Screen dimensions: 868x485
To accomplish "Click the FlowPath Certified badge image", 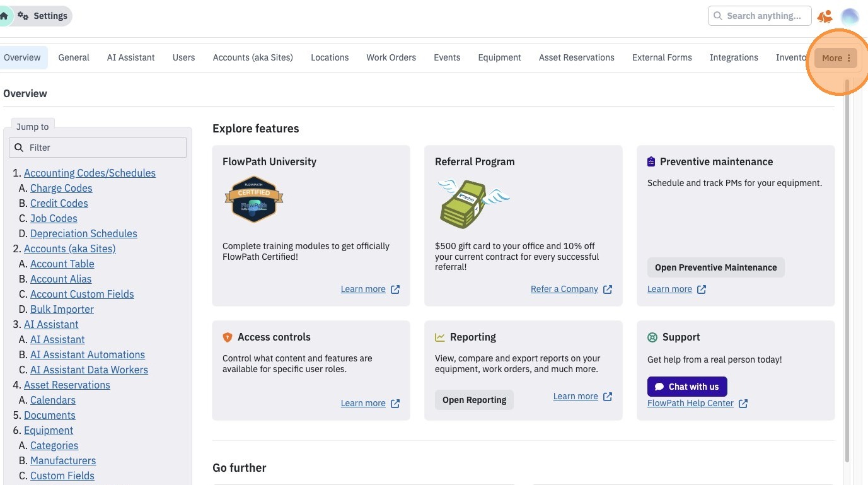I will click(254, 199).
